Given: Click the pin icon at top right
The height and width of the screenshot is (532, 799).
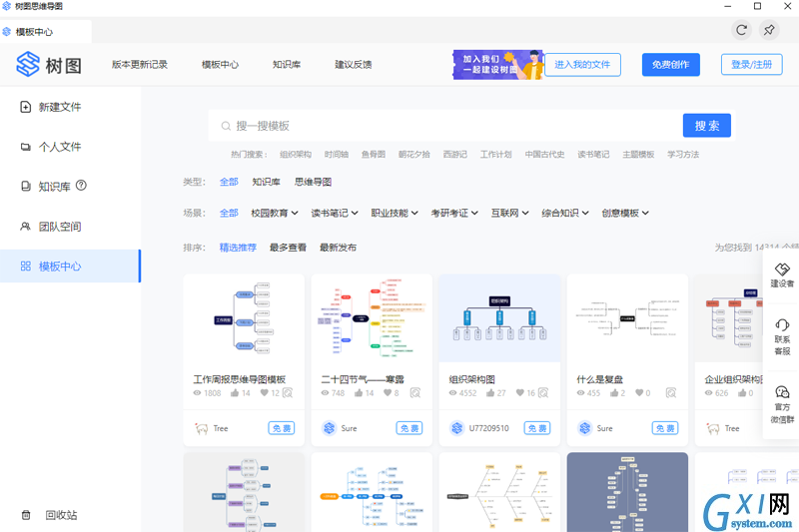Looking at the screenshot, I should click(x=769, y=30).
